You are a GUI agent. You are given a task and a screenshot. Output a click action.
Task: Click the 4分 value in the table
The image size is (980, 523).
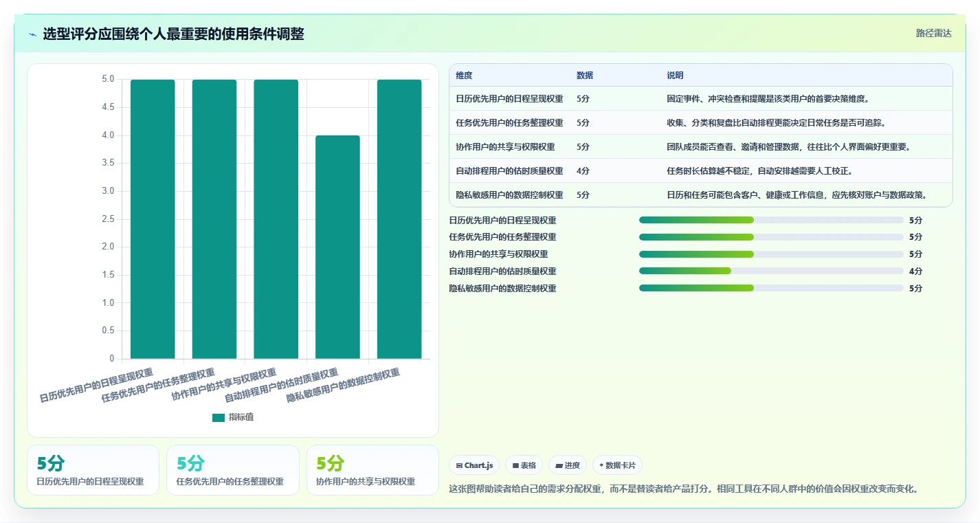(583, 171)
